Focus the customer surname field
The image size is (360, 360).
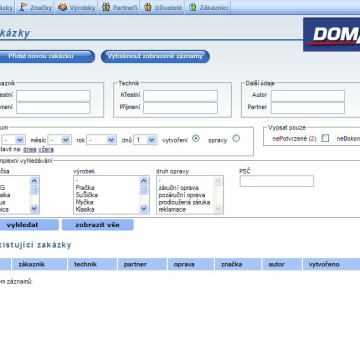click(x=53, y=108)
